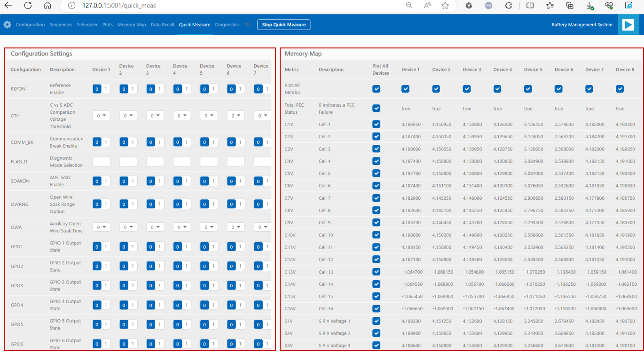Open the CTH dropdown for Device 1

tap(102, 115)
